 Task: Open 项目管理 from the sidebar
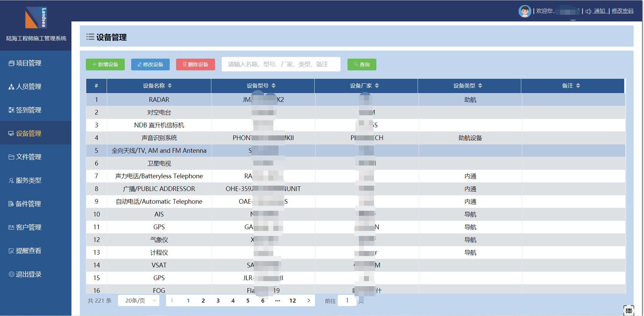tap(29, 63)
